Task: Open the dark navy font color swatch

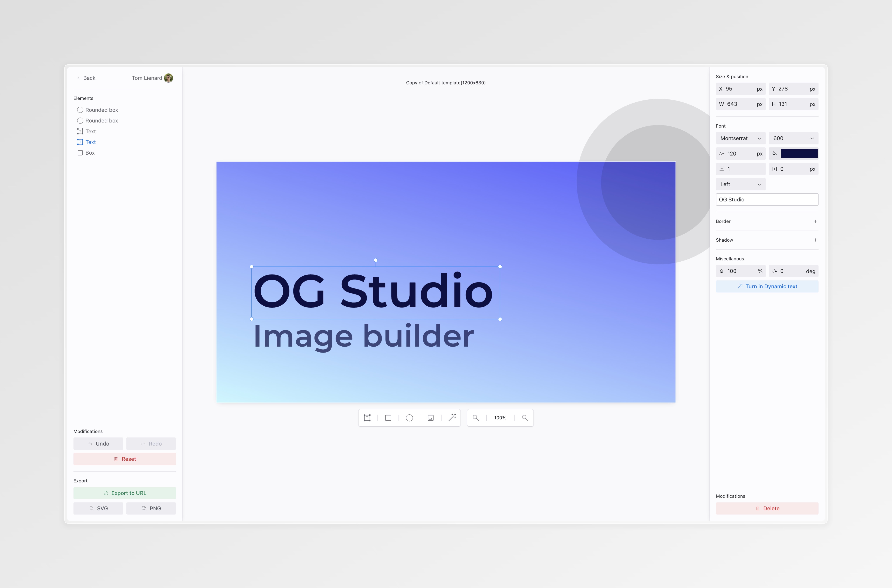Action: click(799, 153)
